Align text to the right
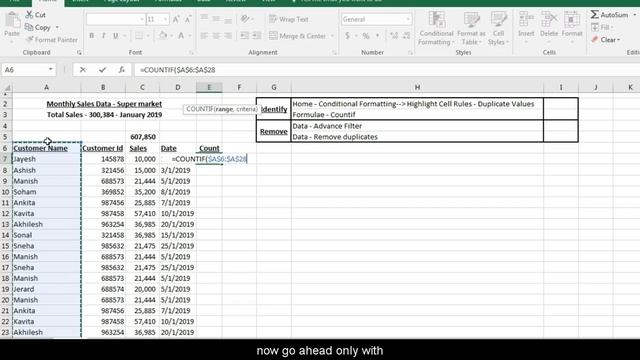640x360 pixels. [x=228, y=36]
